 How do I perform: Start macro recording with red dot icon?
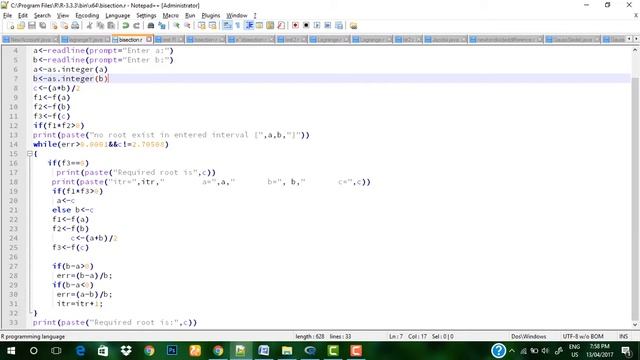(x=295, y=26)
